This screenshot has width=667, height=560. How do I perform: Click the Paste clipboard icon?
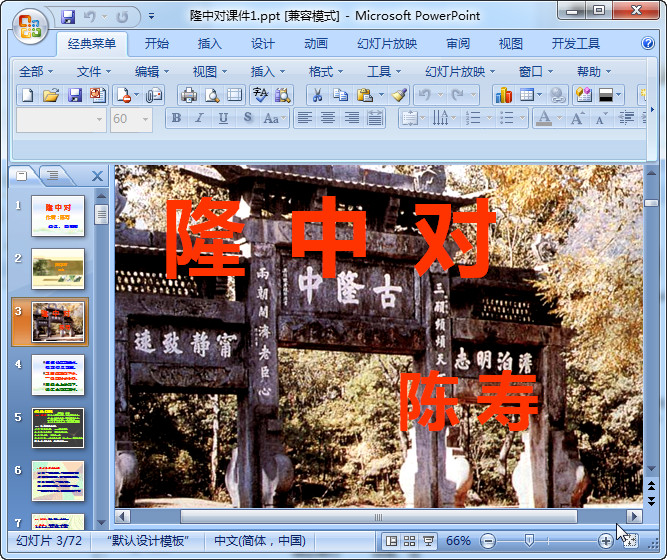tap(365, 95)
